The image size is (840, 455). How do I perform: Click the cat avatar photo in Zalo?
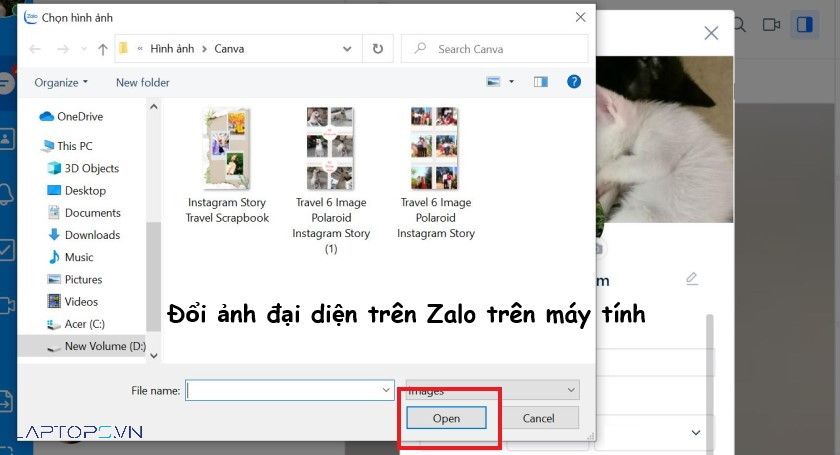(x=664, y=139)
